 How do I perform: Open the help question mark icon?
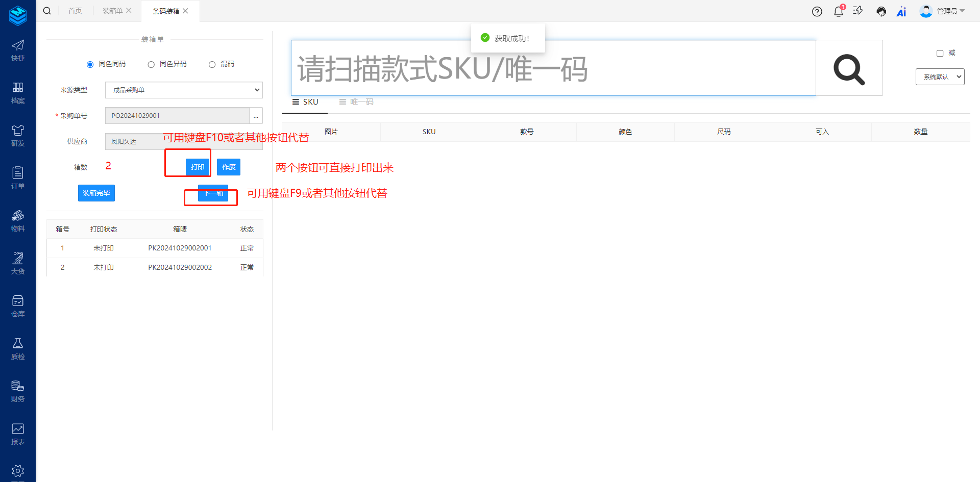coord(817,12)
